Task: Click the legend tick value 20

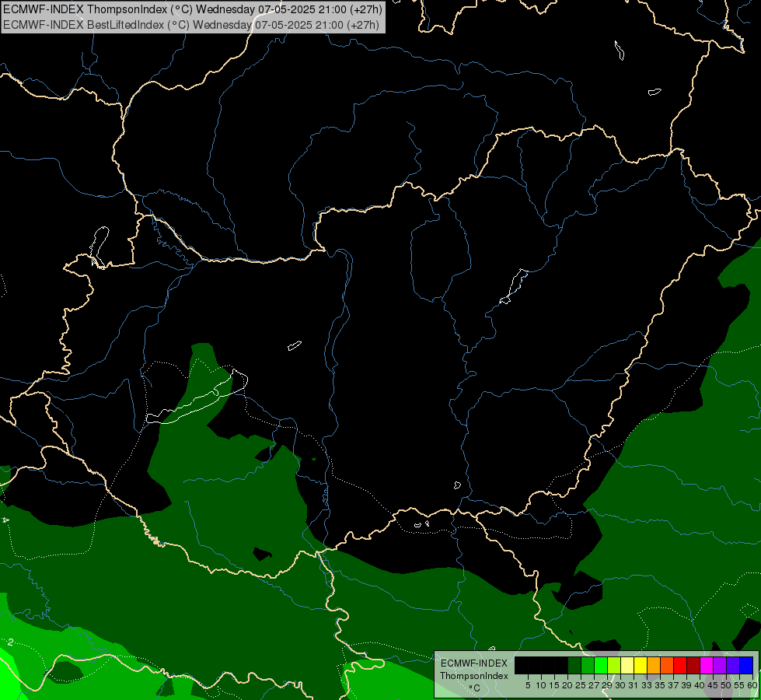Action: click(x=567, y=685)
